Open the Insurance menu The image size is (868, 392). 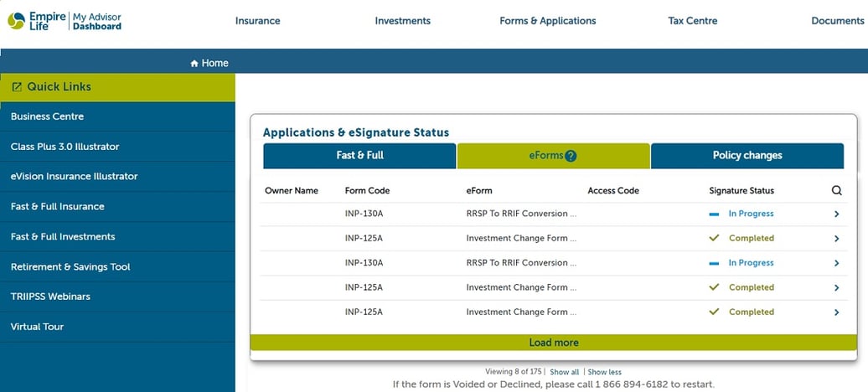tap(257, 21)
